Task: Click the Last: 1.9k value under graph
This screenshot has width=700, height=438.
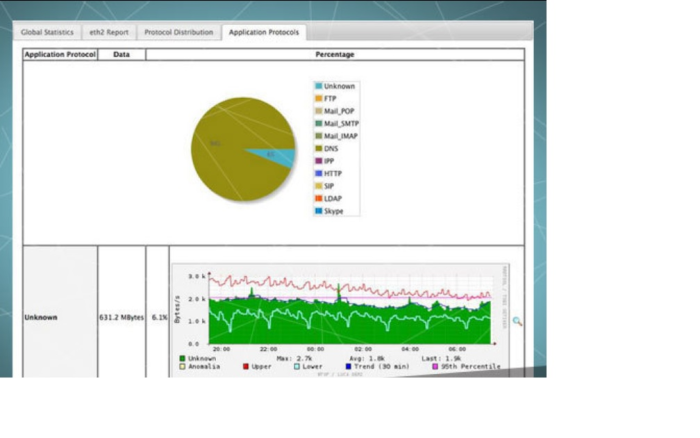Action: point(441,359)
